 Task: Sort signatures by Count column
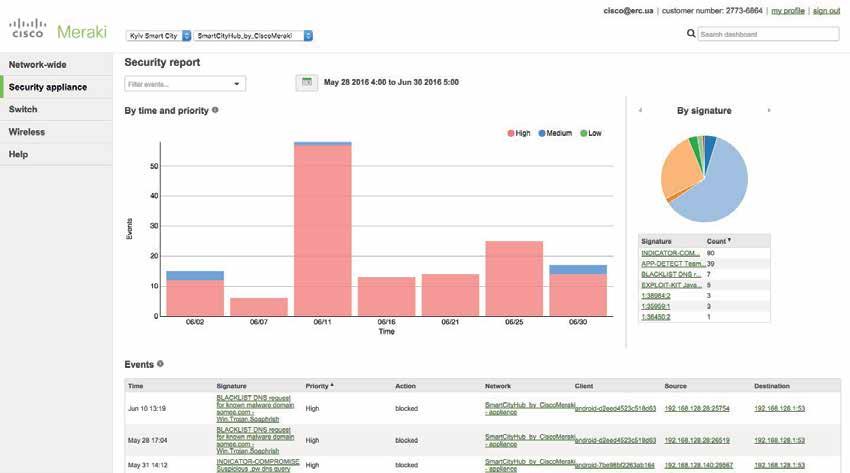(718, 241)
